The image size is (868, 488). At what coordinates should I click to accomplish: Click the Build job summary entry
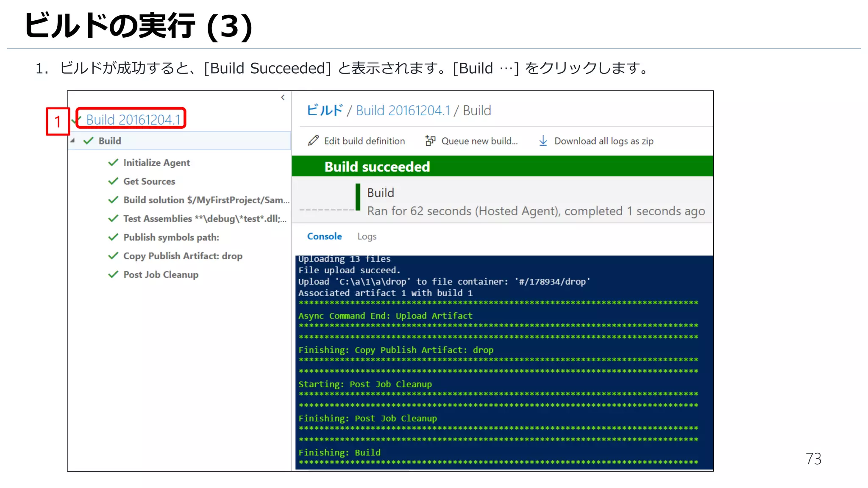(x=502, y=200)
